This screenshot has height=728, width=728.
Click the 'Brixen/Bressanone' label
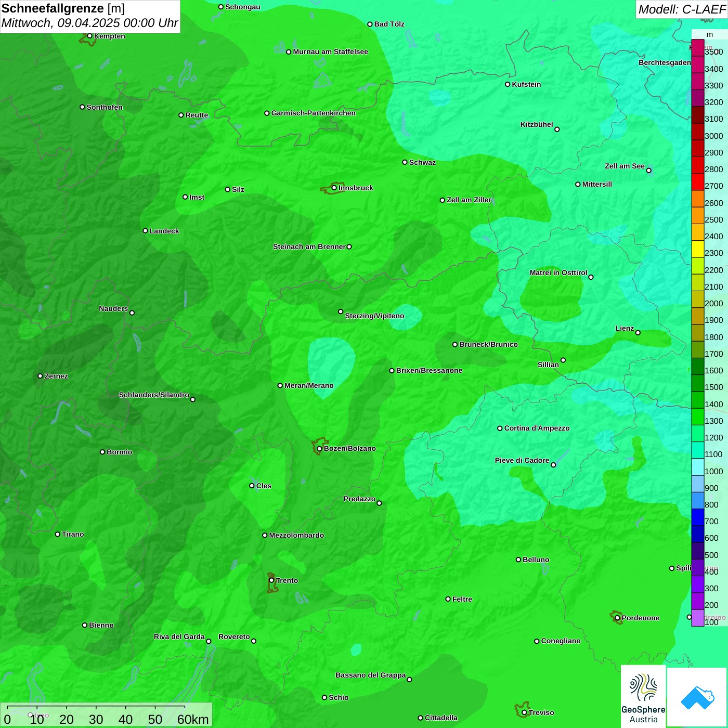[430, 370]
